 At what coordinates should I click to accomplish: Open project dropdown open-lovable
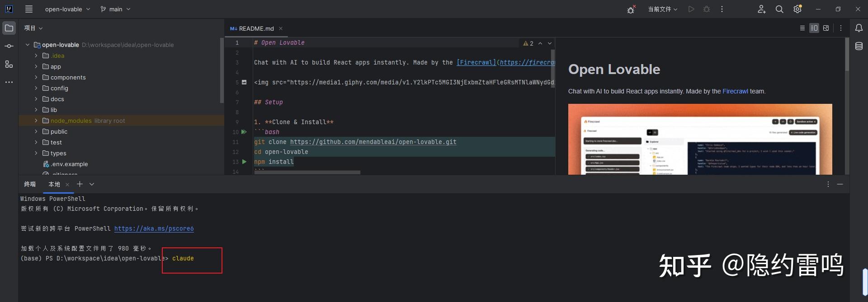pyautogui.click(x=67, y=9)
